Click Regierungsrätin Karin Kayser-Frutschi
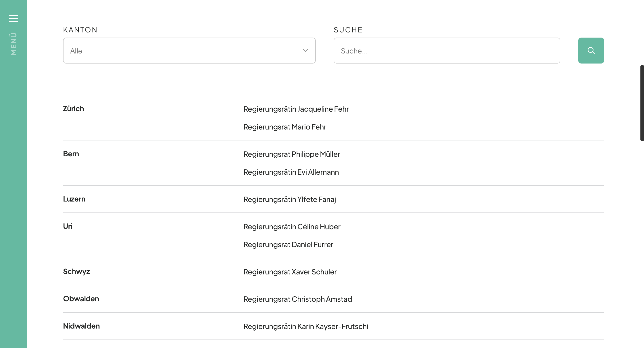 point(306,326)
